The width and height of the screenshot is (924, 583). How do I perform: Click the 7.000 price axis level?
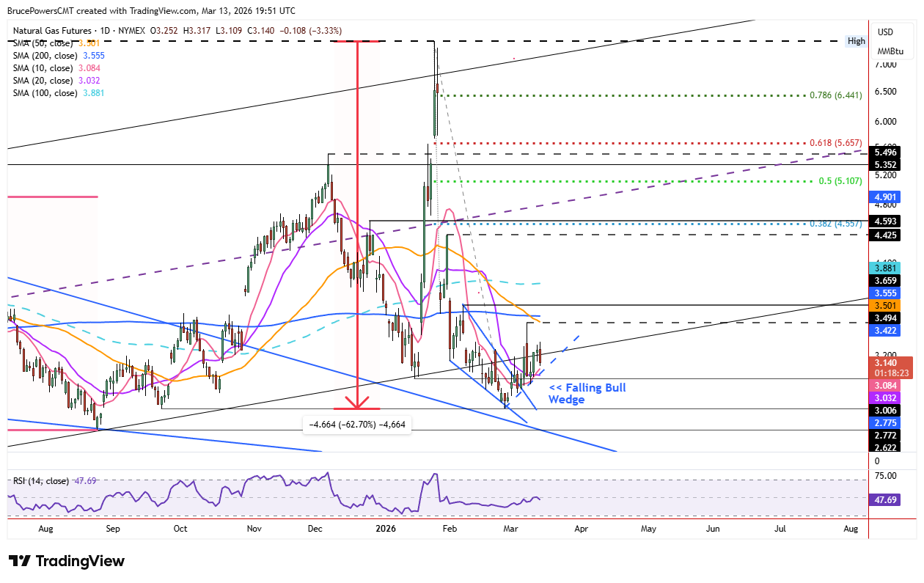(887, 65)
